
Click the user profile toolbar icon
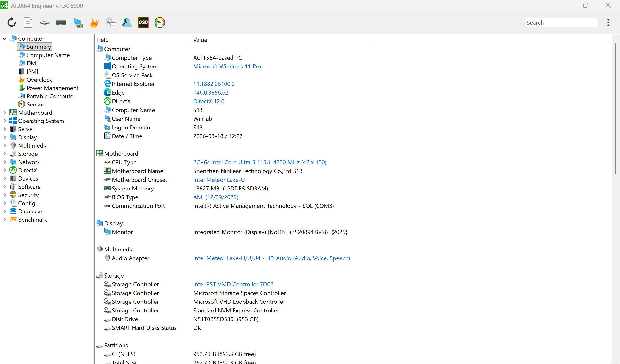pos(127,23)
